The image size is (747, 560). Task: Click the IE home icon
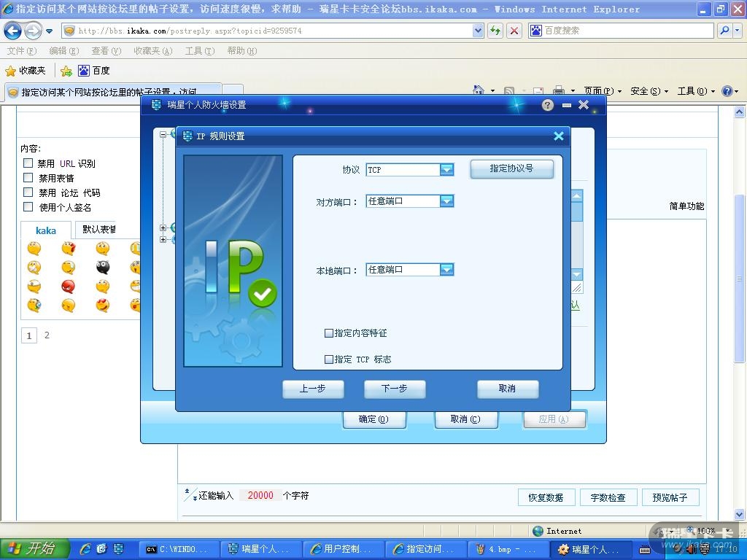coord(479,90)
